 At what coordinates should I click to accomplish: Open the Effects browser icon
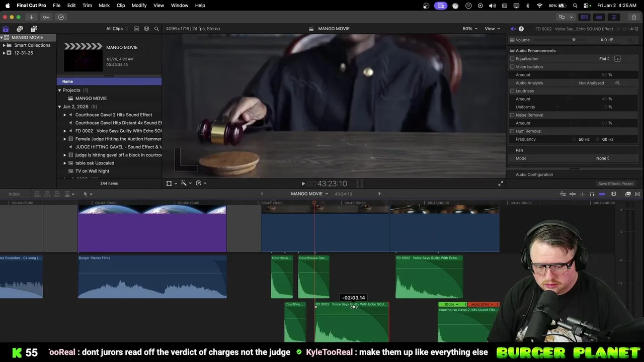(628, 194)
